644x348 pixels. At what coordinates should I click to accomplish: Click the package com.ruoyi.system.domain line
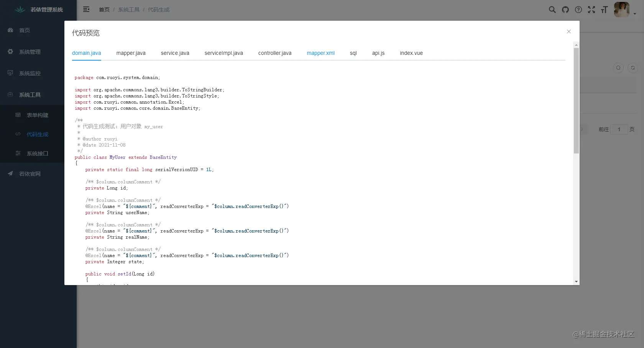pos(117,78)
